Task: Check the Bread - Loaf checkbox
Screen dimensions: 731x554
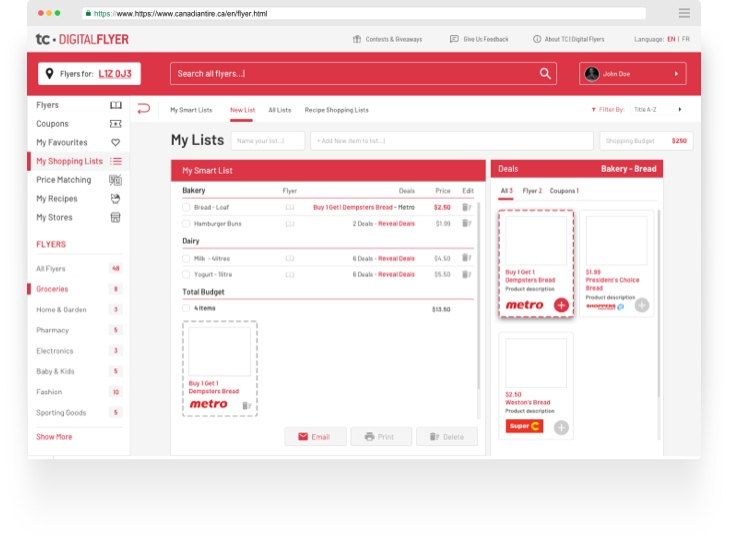Action: pyautogui.click(x=186, y=207)
